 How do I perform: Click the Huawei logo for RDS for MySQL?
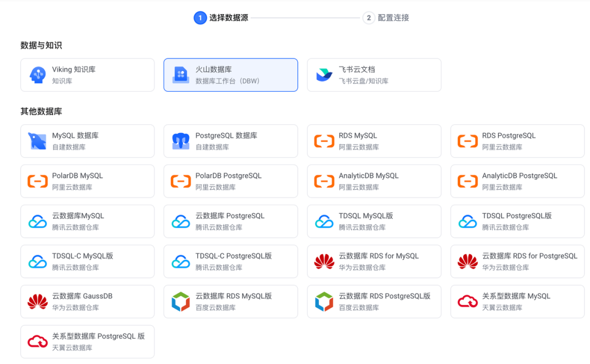[x=324, y=261]
